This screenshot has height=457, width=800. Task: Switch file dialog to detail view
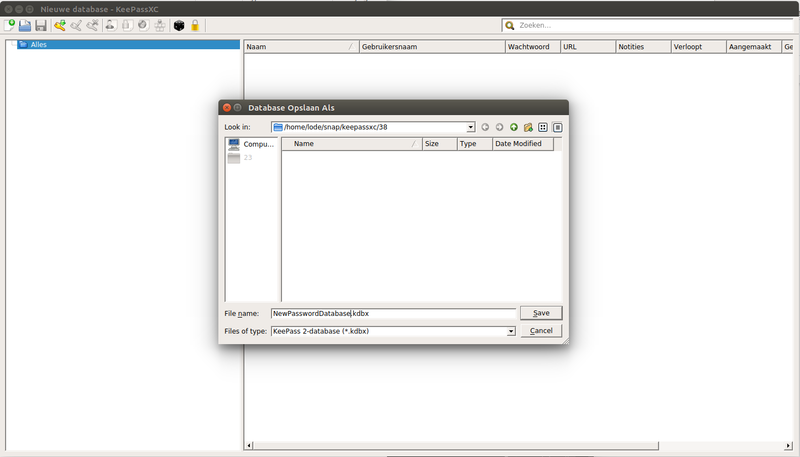(x=557, y=127)
